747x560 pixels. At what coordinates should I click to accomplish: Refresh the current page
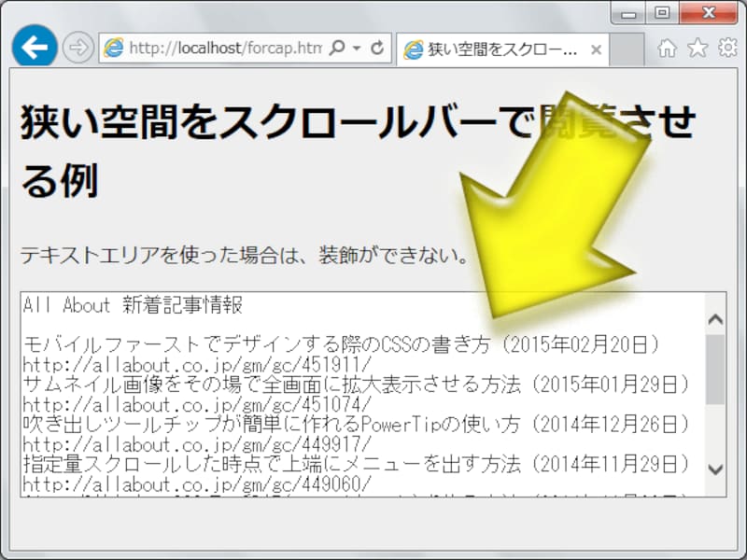click(x=379, y=48)
